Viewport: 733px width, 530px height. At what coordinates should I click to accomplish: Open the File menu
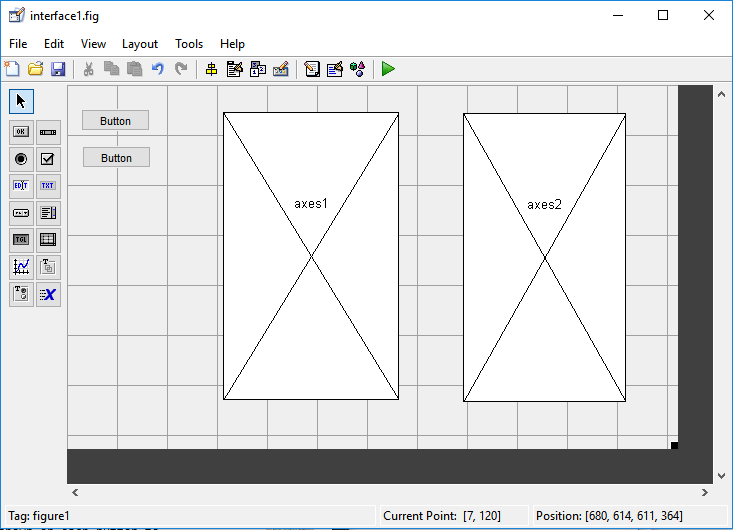coord(18,44)
